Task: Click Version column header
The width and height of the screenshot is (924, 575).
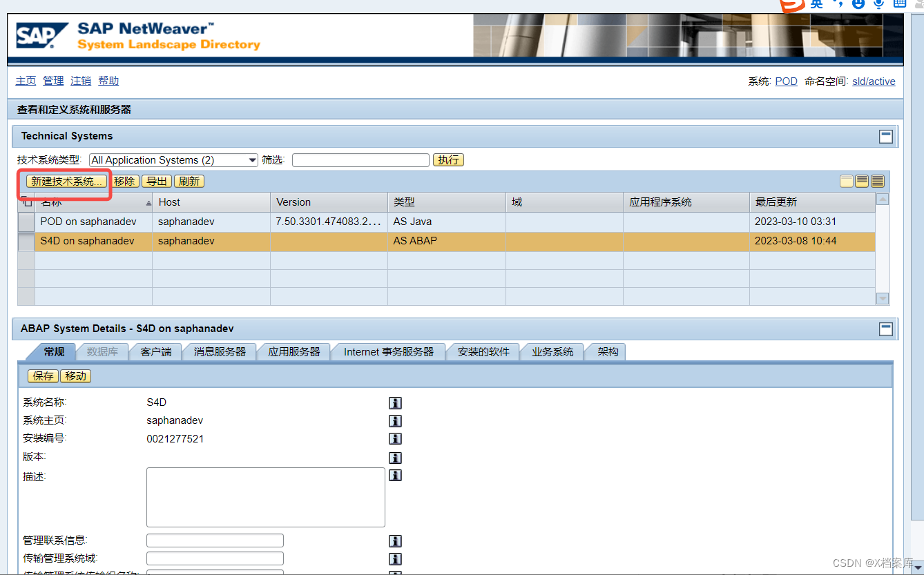Action: tap(329, 202)
